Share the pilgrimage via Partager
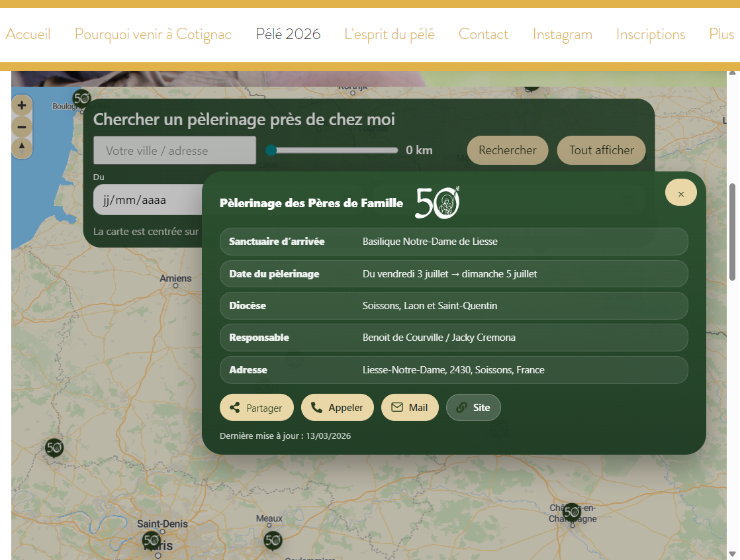The image size is (740, 560). (256, 408)
